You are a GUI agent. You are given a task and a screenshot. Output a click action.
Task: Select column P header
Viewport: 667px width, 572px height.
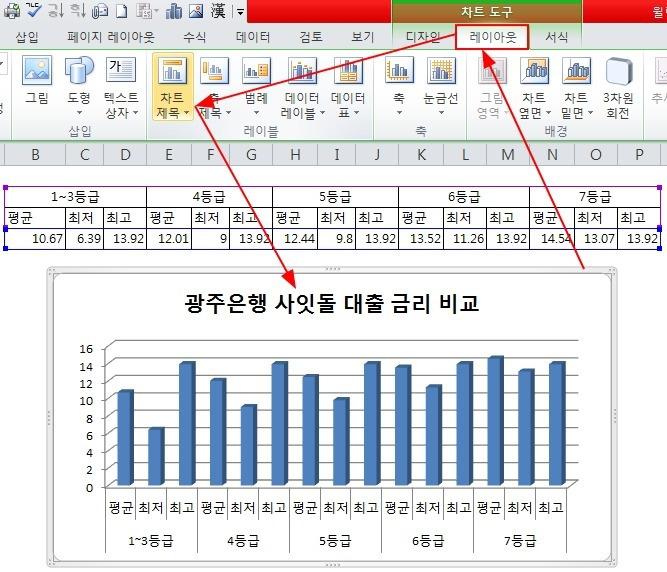[x=639, y=154]
